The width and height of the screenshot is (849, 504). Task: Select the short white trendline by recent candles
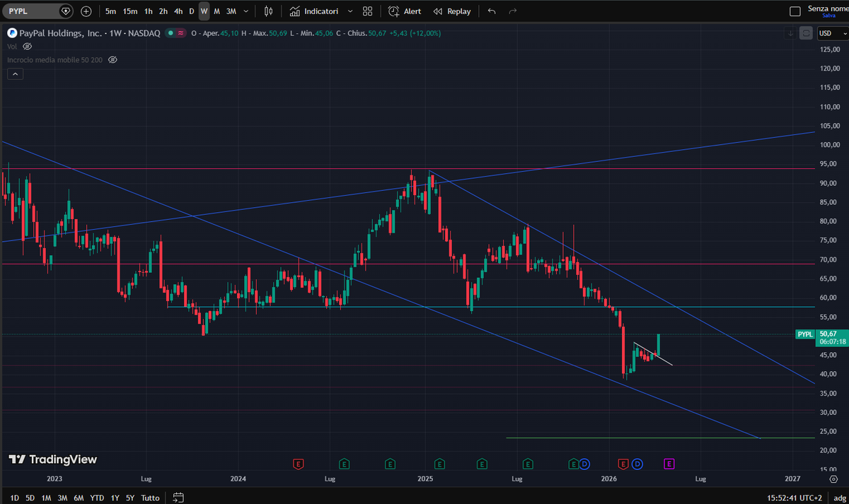(x=652, y=353)
